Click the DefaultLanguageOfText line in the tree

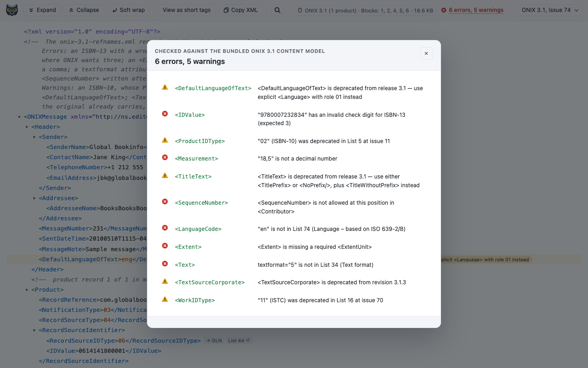coord(294,259)
